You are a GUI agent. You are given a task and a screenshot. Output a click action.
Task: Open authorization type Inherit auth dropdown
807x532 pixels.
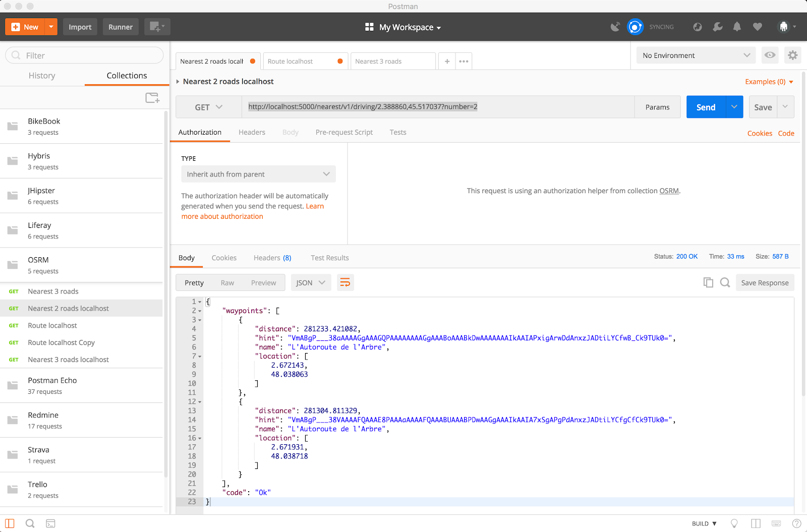[258, 174]
